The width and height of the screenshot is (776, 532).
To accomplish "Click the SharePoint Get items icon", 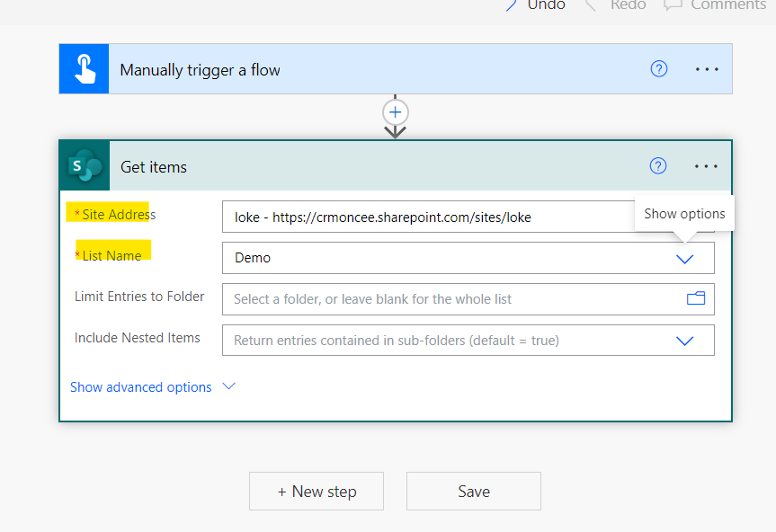I will 85,165.
